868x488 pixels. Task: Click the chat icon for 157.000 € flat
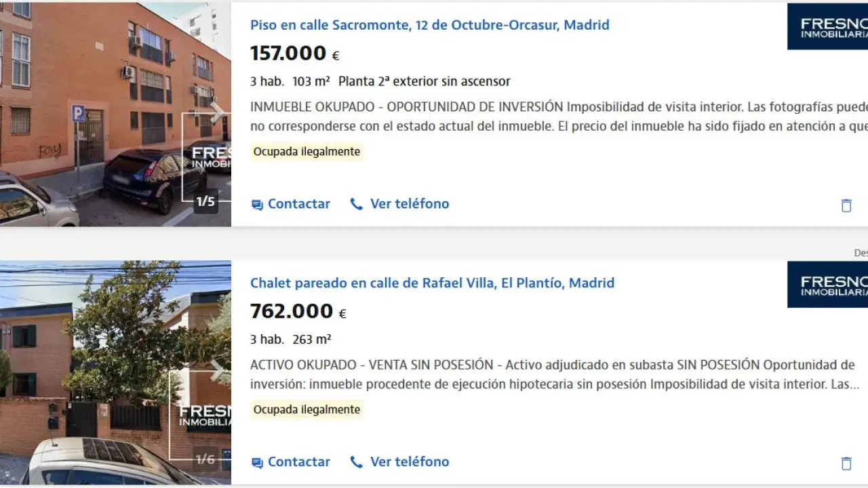[x=257, y=205]
